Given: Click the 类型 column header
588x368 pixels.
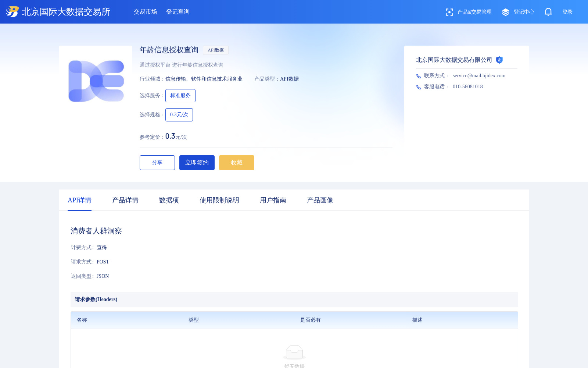Looking at the screenshot, I should click(x=194, y=320).
